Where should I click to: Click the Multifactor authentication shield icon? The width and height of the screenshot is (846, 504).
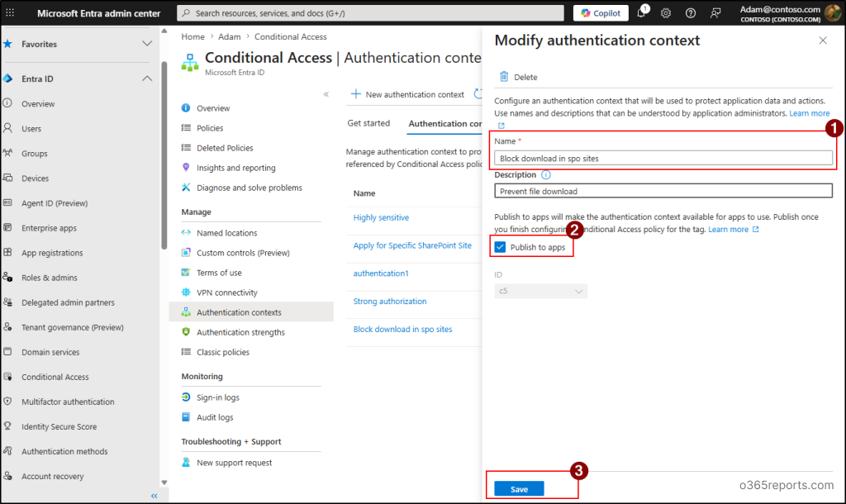[x=7, y=401]
